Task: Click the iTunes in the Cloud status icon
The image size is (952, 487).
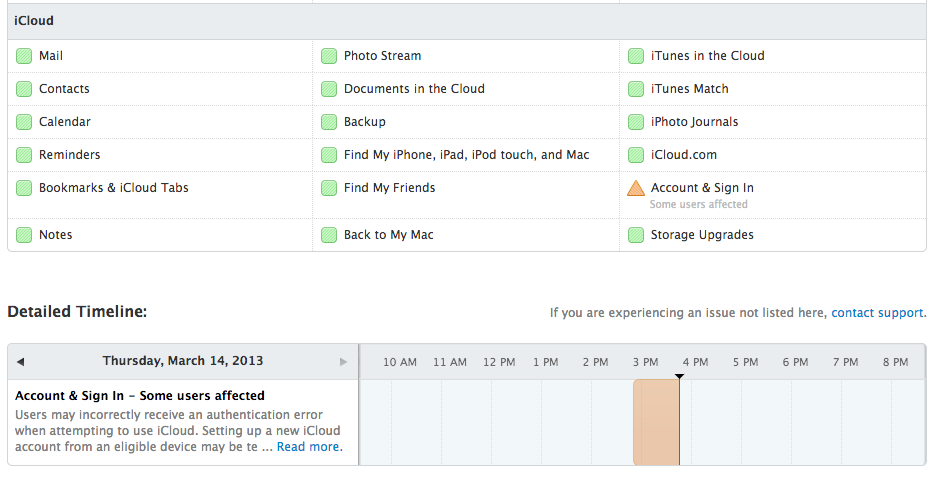Action: [636, 56]
